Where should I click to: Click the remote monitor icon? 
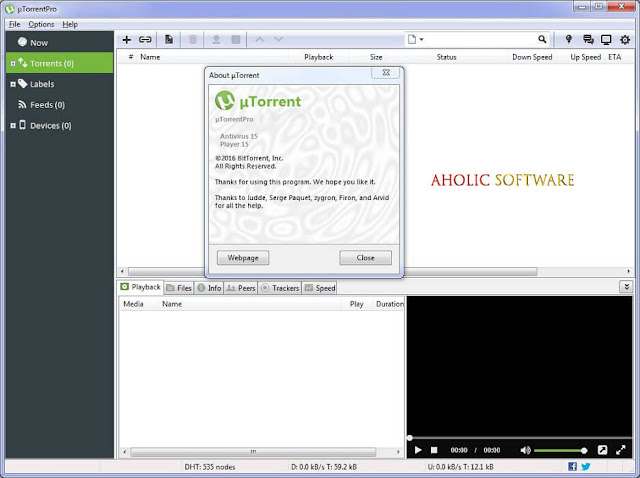[606, 40]
